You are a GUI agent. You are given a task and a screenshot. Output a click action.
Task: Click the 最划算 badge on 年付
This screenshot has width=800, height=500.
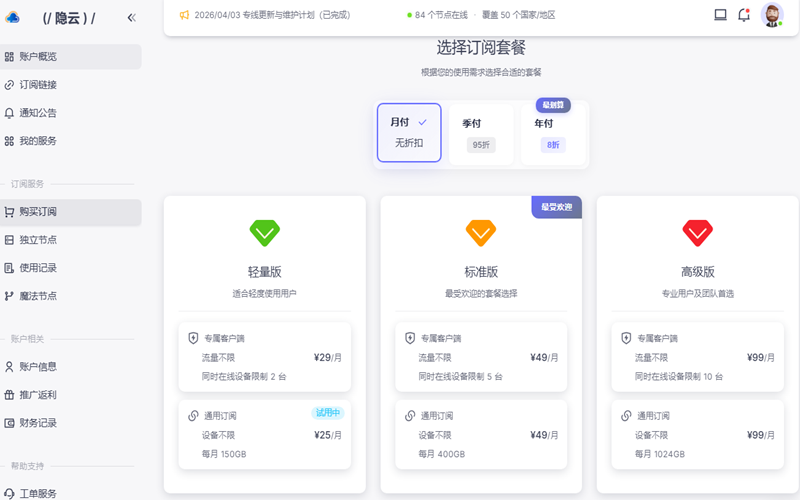[x=553, y=105]
